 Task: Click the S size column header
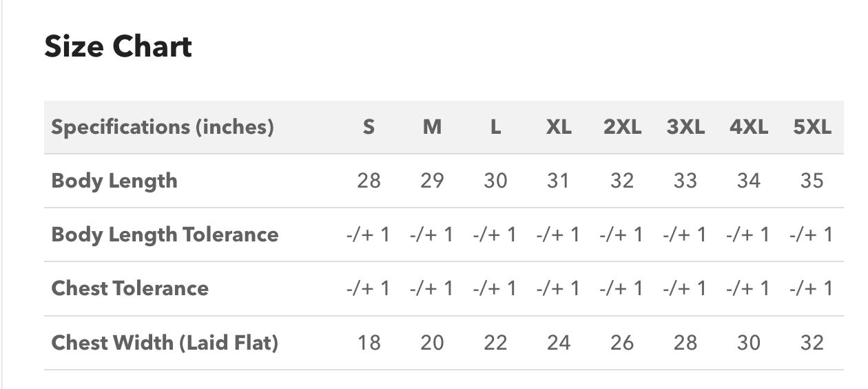click(369, 127)
